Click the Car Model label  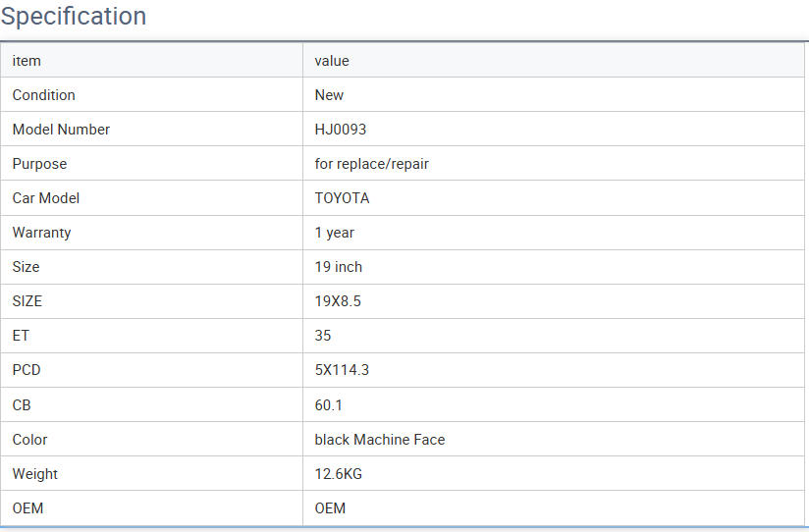pyautogui.click(x=45, y=198)
